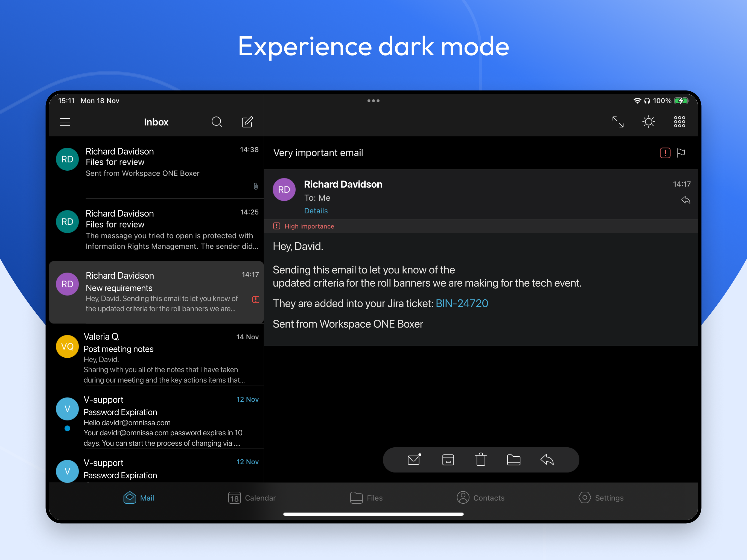747x560 pixels.
Task: Compose a new email
Action: click(x=247, y=122)
